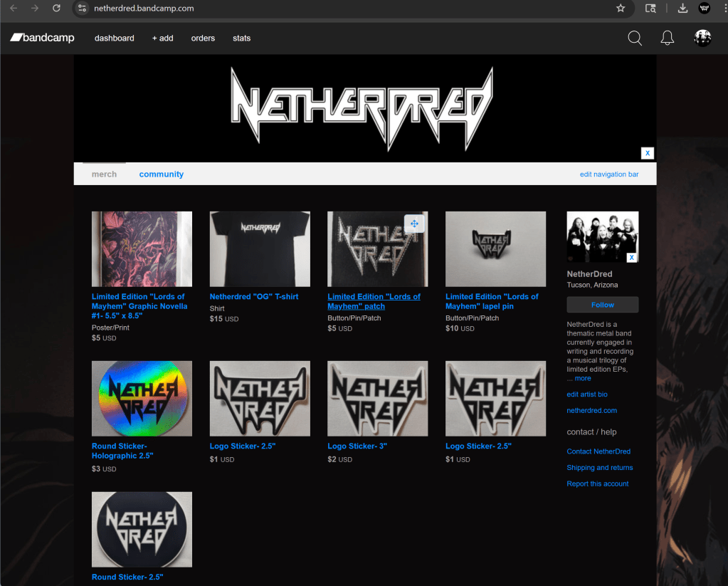Image resolution: width=728 pixels, height=586 pixels.
Task: Reload the page with browser refresh icon
Action: tap(57, 9)
